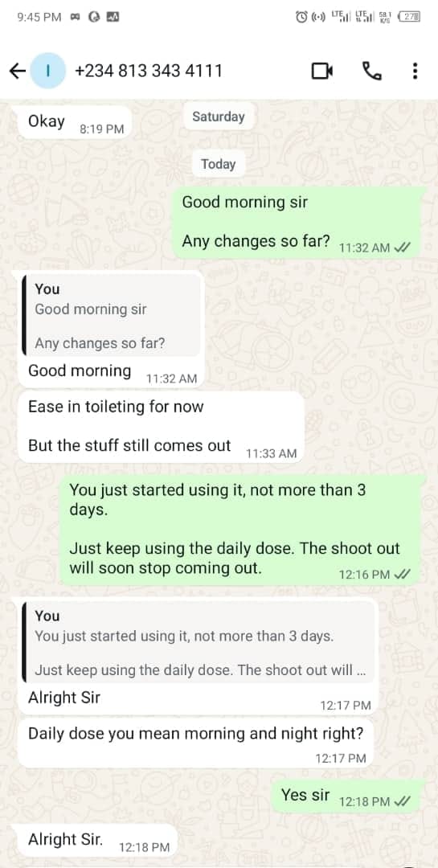
Task: Tap the 9:45 PM clock in the status bar
Action: coord(39,17)
